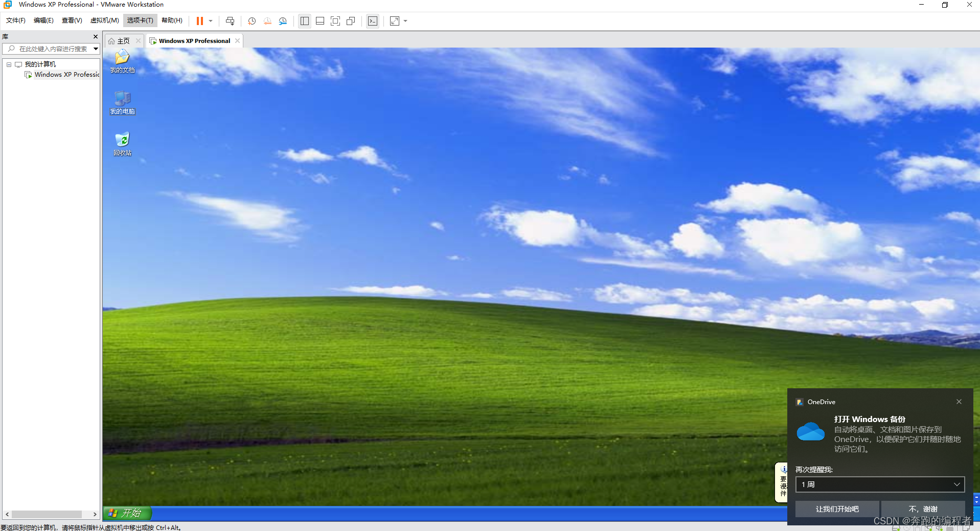The height and width of the screenshot is (531, 980).
Task: Open the stretch display dropdown arrow
Action: pyautogui.click(x=405, y=21)
